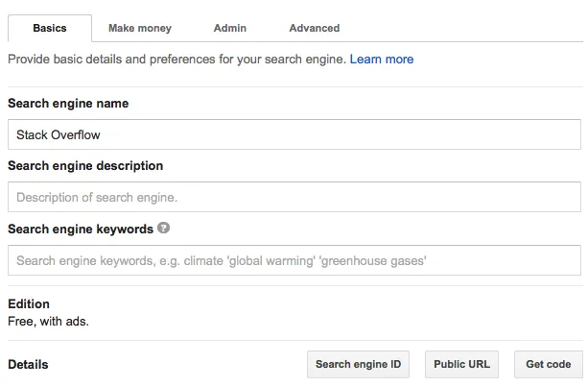Click the help icon beside Search engine keywords

pyautogui.click(x=164, y=229)
